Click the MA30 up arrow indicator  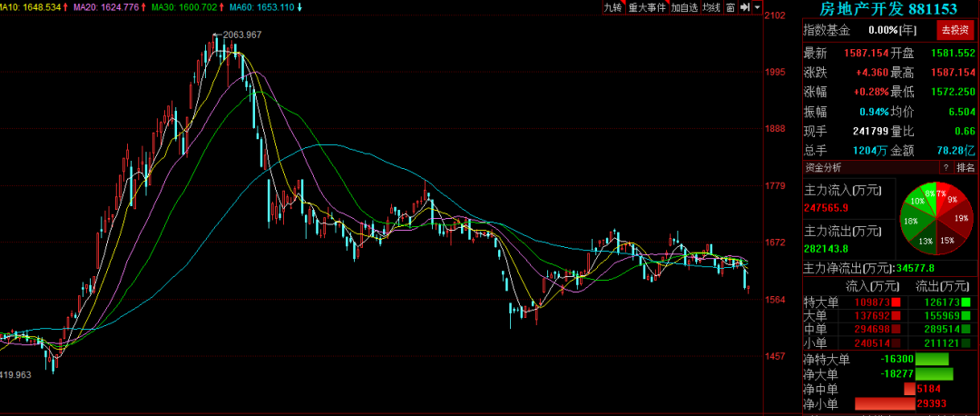click(x=222, y=7)
